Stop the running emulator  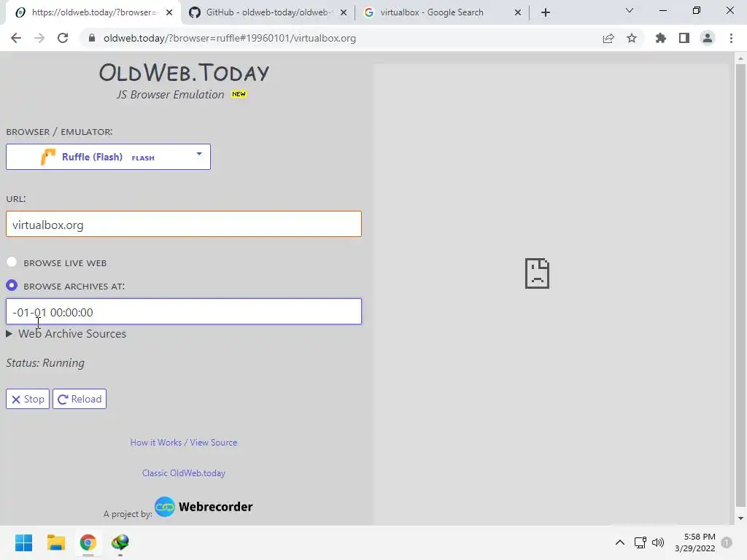28,399
